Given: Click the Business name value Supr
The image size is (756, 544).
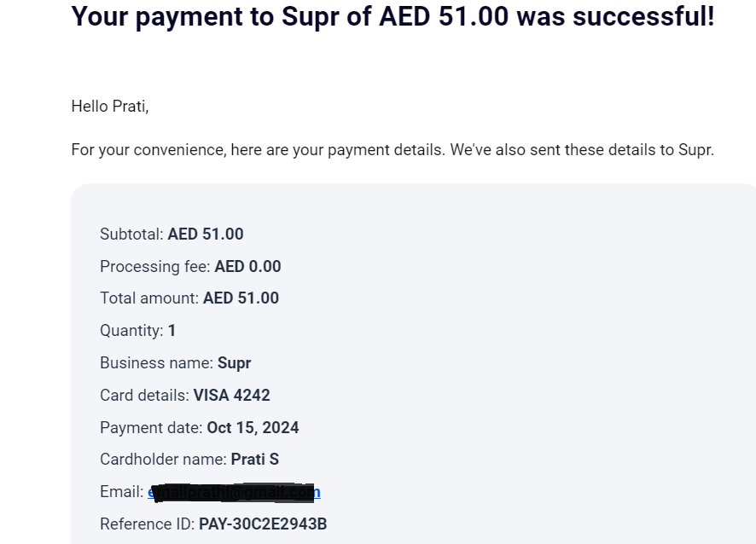Looking at the screenshot, I should [x=234, y=363].
